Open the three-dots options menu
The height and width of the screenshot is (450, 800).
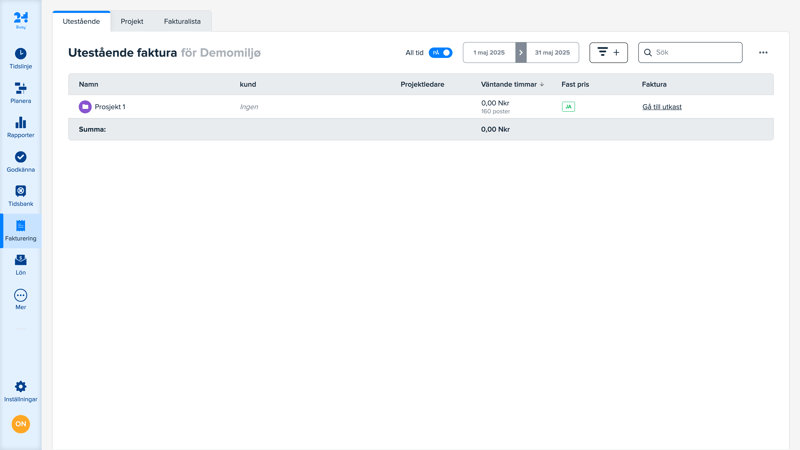click(763, 53)
